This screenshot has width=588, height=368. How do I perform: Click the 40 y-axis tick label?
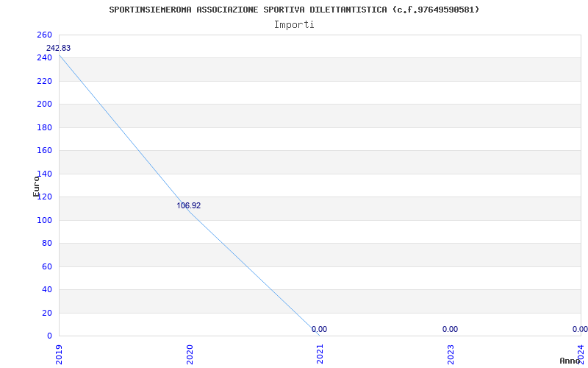coord(47,289)
